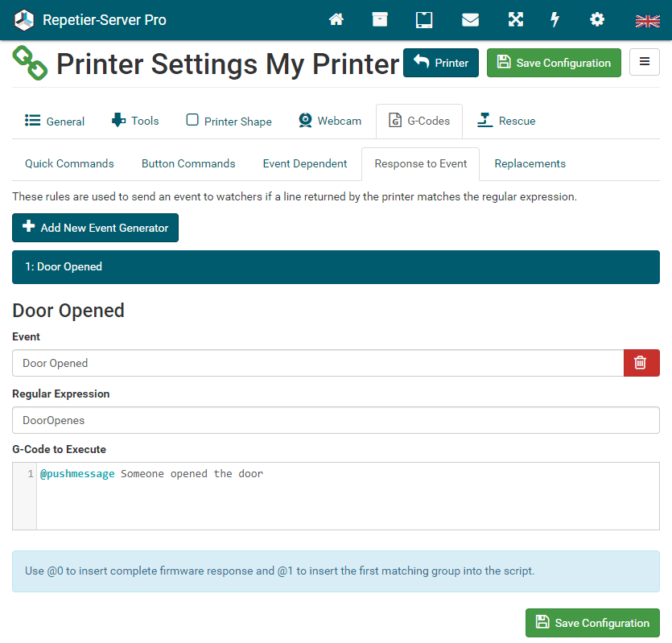The height and width of the screenshot is (643, 672).
Task: Go back using the Printer button
Action: pyautogui.click(x=441, y=63)
